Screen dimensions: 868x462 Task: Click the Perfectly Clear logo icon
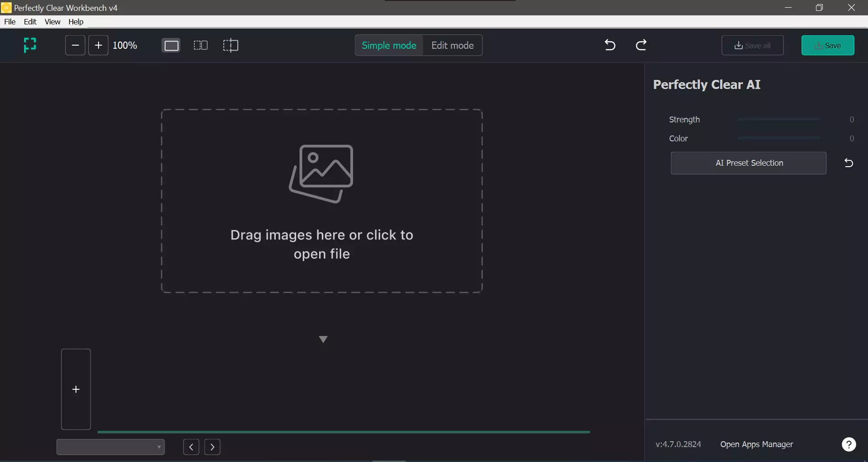tap(30, 45)
